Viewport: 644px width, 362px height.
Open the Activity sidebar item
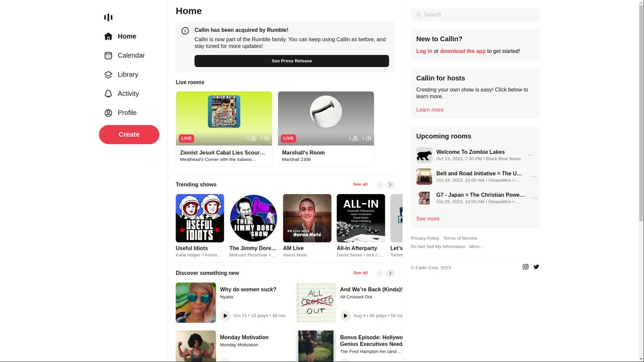[121, 94]
